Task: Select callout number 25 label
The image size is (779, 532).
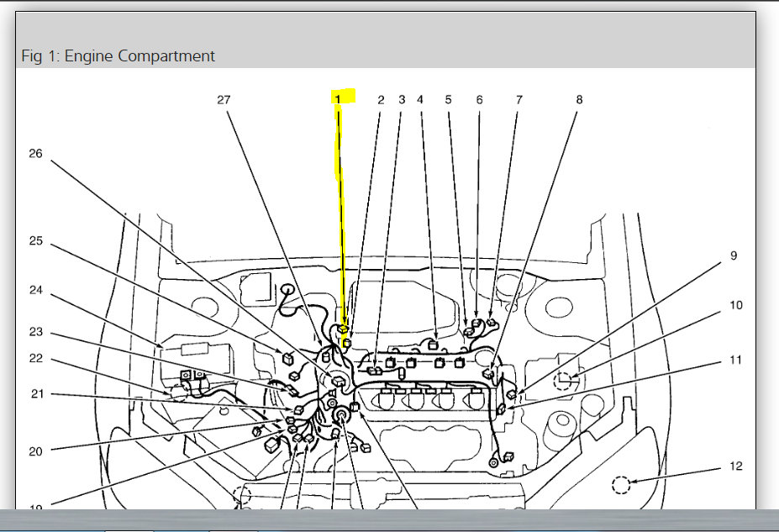Action: 36,241
